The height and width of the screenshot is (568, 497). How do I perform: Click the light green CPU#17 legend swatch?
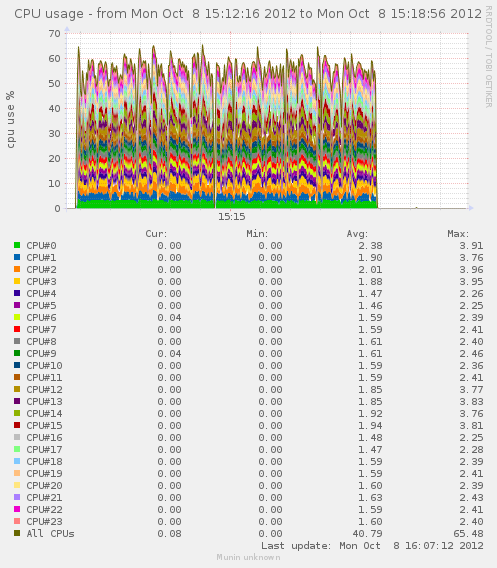17,449
